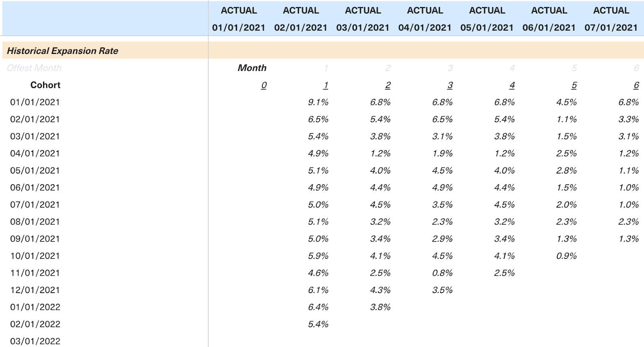
Task: Select the 5.9% cell in 10/01/2021 row
Action: (x=318, y=256)
